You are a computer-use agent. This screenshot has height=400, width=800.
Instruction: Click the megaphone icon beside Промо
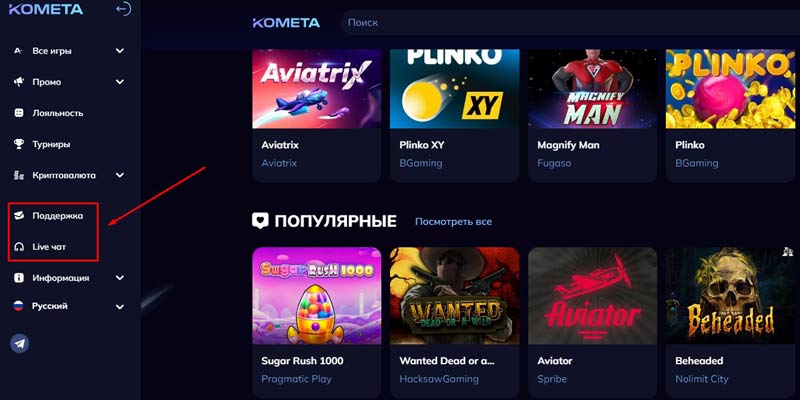click(x=19, y=82)
